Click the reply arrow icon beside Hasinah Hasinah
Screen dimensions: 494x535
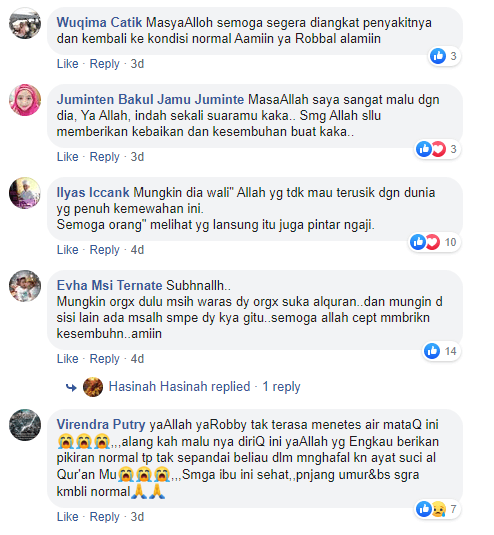[x=71, y=387]
